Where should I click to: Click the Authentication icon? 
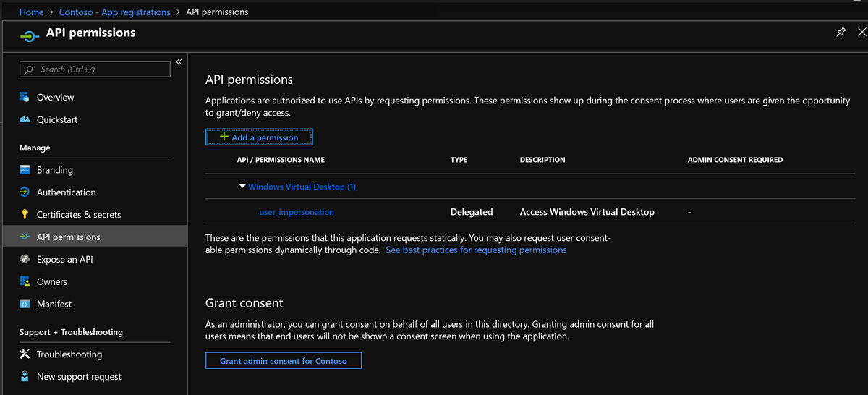(x=25, y=192)
